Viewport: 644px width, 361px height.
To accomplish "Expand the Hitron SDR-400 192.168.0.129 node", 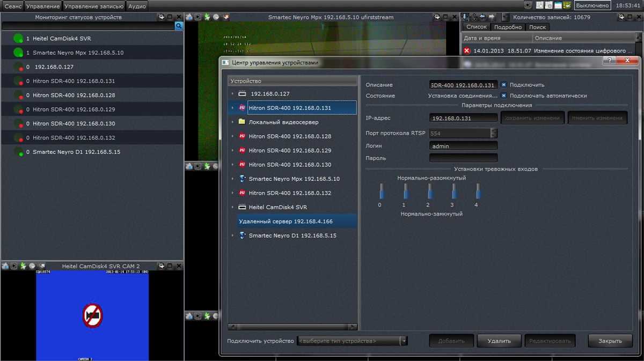I will [232, 151].
